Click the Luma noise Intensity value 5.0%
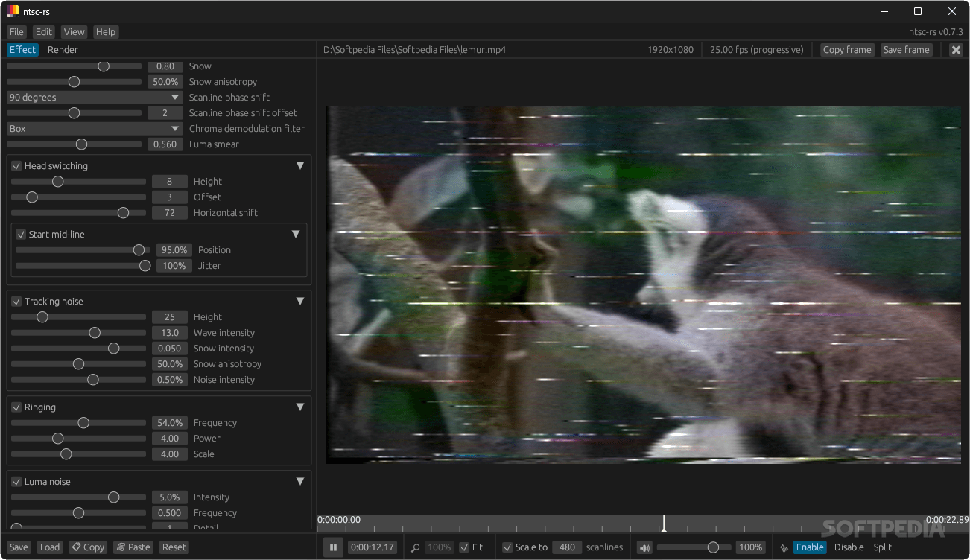 coord(170,497)
